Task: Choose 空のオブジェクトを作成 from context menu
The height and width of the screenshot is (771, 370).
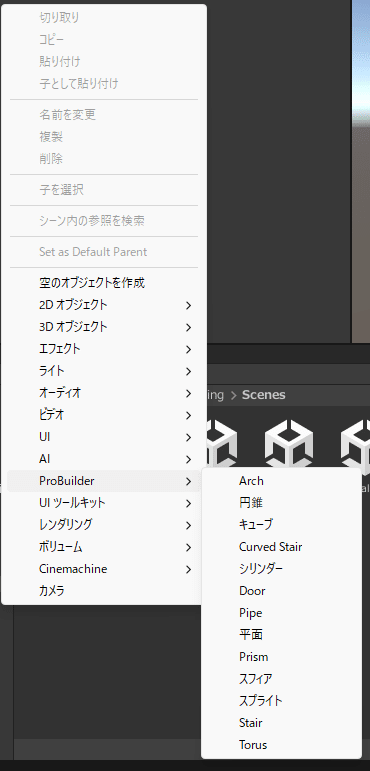Action: click(x=103, y=283)
